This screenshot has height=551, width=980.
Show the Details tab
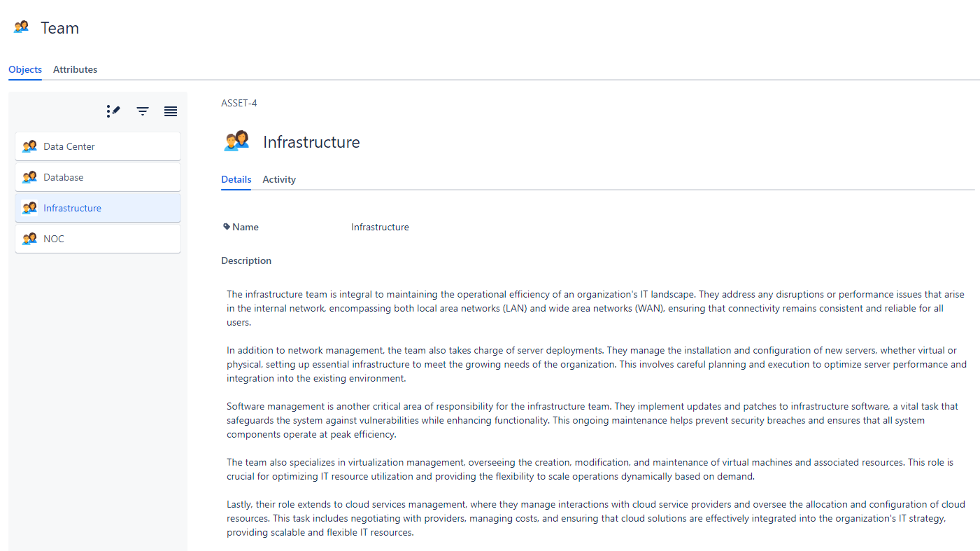point(236,179)
